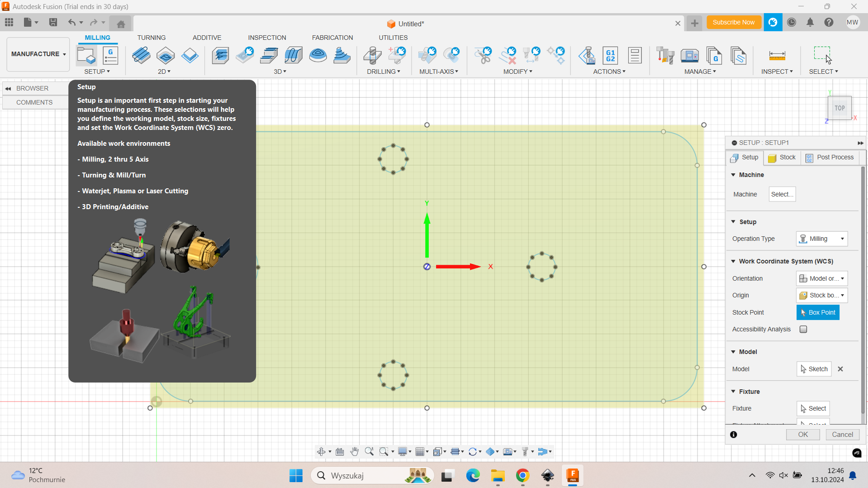This screenshot has height=488, width=868.
Task: Switch to the UTILITIES tab
Action: 393,38
